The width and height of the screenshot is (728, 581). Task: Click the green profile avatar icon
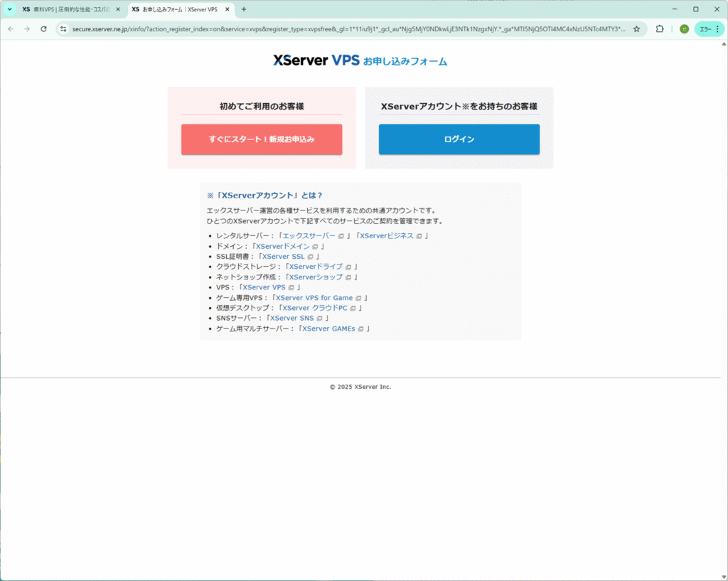(x=684, y=29)
